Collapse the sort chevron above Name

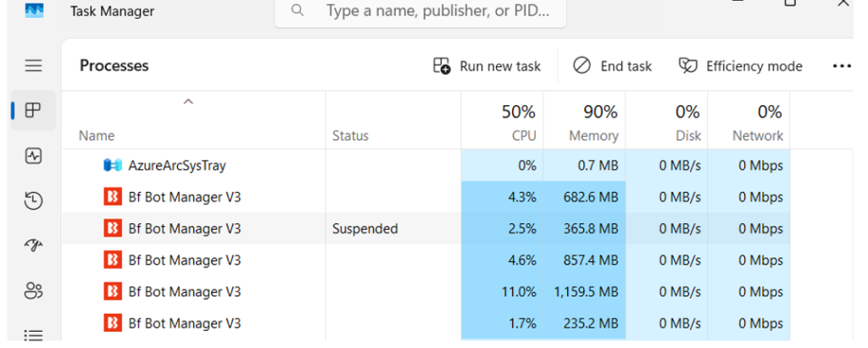188,102
